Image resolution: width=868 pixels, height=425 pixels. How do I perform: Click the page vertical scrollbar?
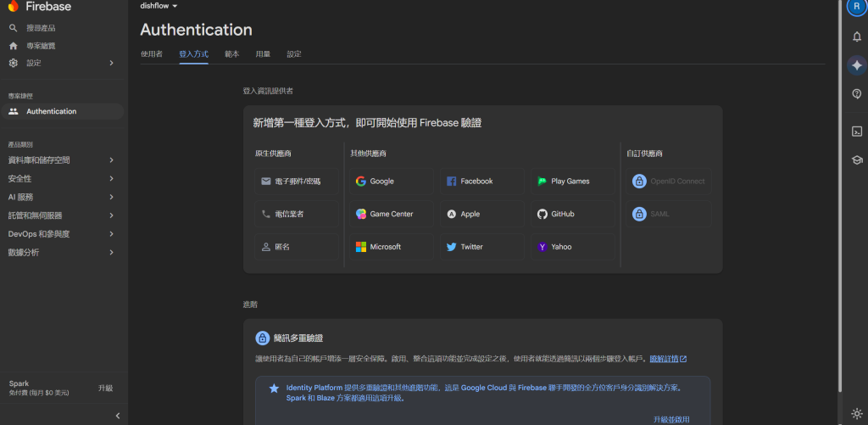pos(840,194)
